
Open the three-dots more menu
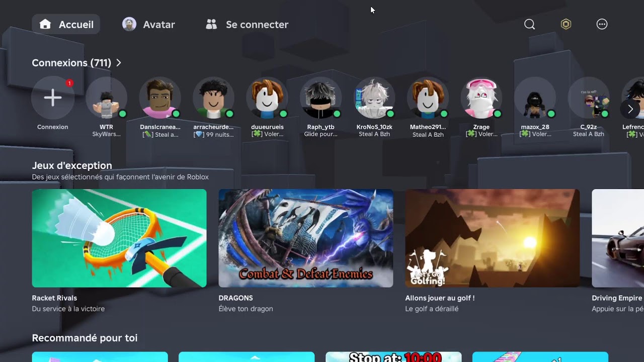(602, 24)
